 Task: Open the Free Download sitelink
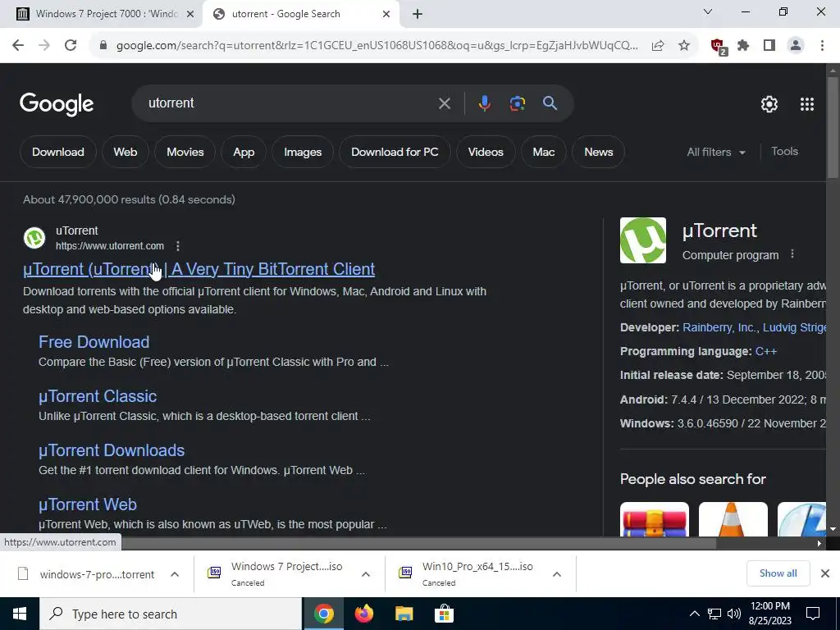click(94, 342)
